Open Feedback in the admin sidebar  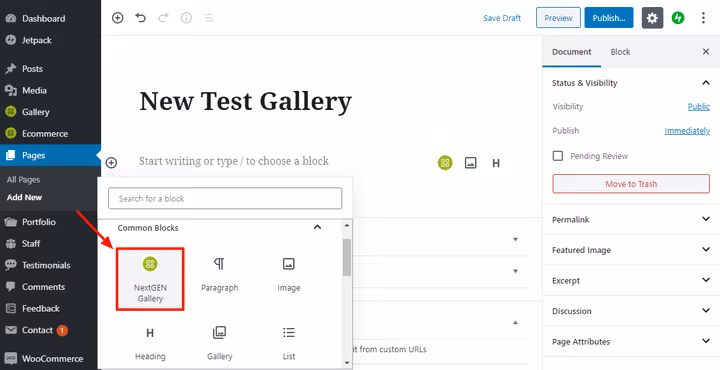click(41, 308)
